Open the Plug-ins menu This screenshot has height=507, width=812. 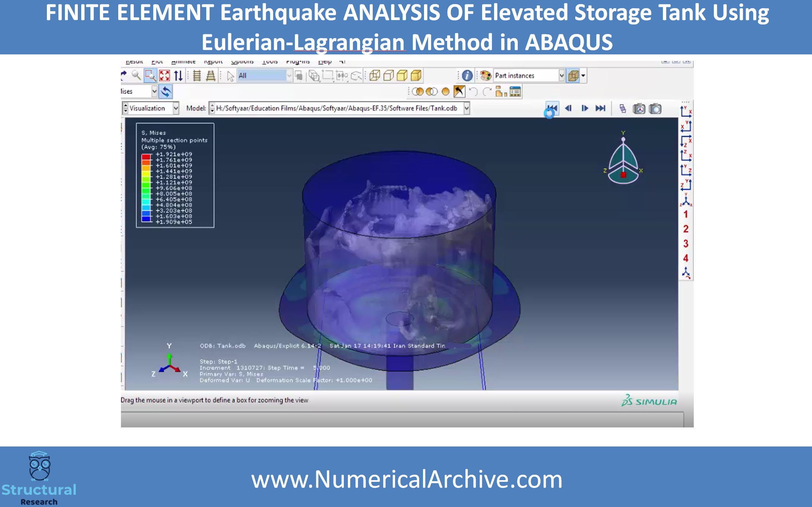(298, 62)
